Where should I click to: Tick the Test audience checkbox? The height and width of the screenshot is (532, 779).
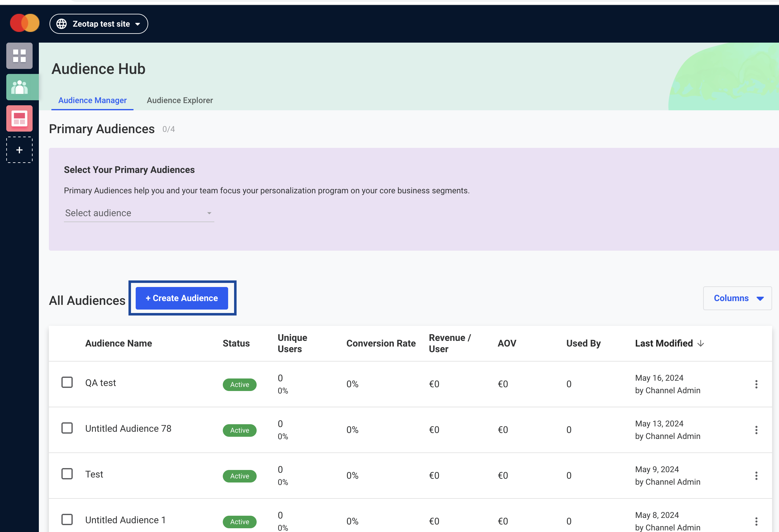point(67,474)
